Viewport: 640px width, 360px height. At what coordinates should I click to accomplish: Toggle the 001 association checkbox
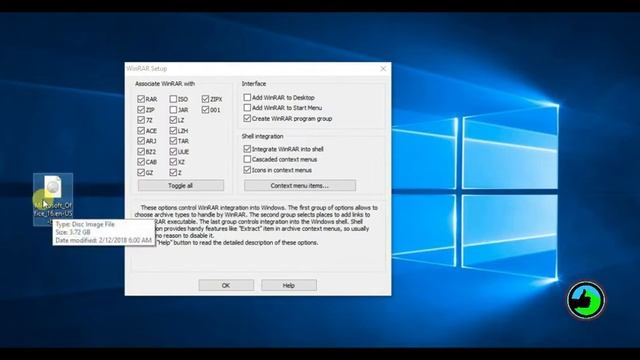click(205, 109)
